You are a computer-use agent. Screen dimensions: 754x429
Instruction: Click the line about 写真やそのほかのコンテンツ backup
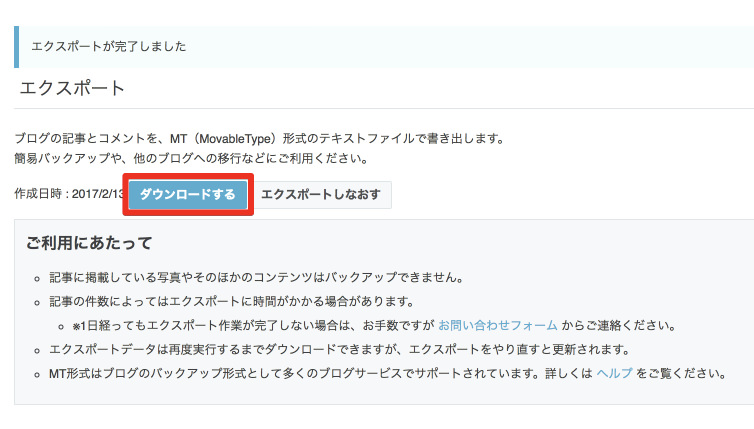point(256,278)
